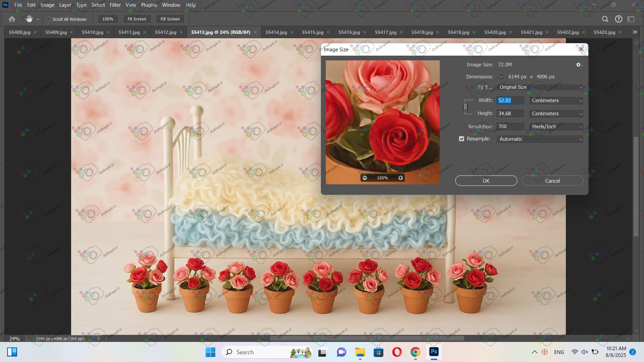Open the Resolution Pixels/Inch dropdown

pos(556,127)
